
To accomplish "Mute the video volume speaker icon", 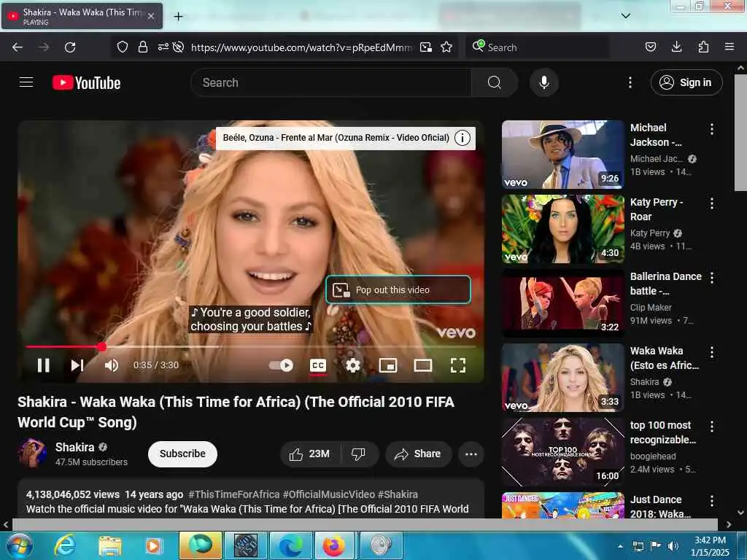I will (112, 365).
